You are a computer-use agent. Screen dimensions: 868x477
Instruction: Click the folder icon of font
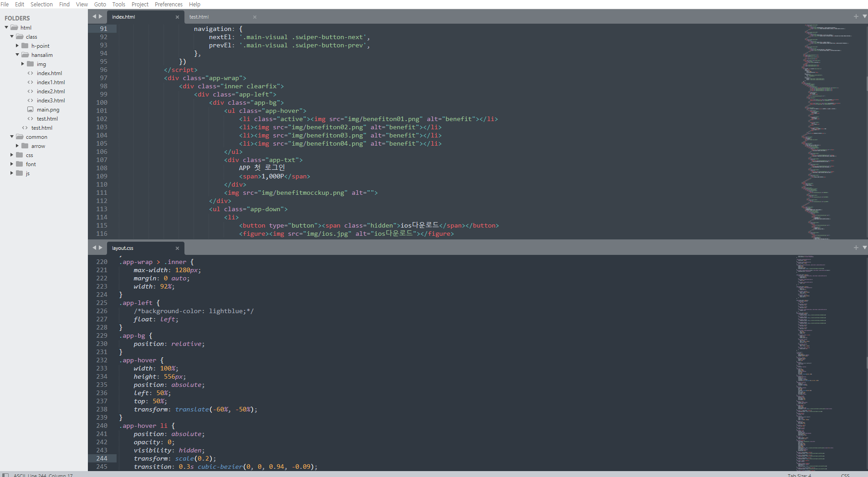(20, 164)
